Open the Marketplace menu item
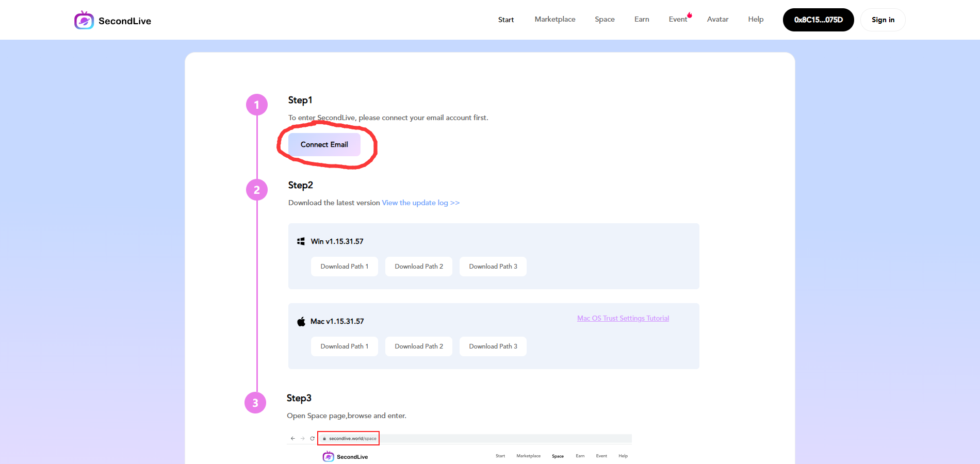Image resolution: width=980 pixels, height=464 pixels. (x=554, y=20)
